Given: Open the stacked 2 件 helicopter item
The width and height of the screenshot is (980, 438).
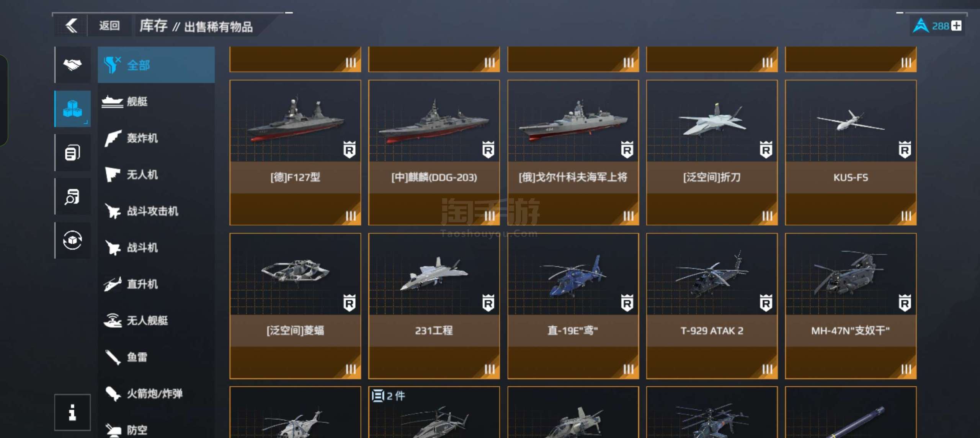Looking at the screenshot, I should pyautogui.click(x=434, y=412).
